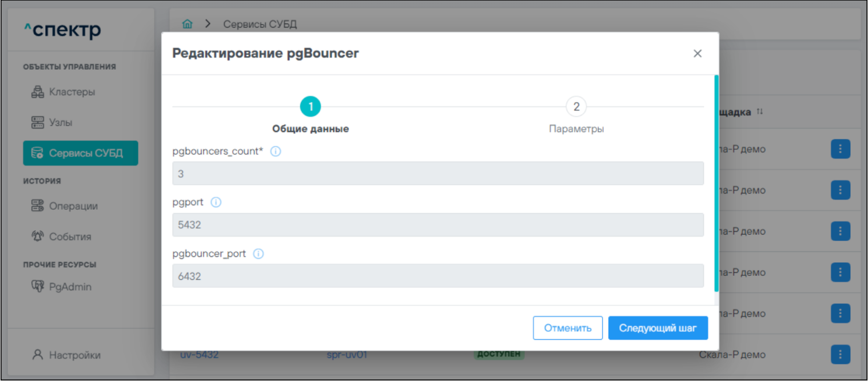Open События in the sidebar
The height and width of the screenshot is (381, 868).
[x=70, y=236]
